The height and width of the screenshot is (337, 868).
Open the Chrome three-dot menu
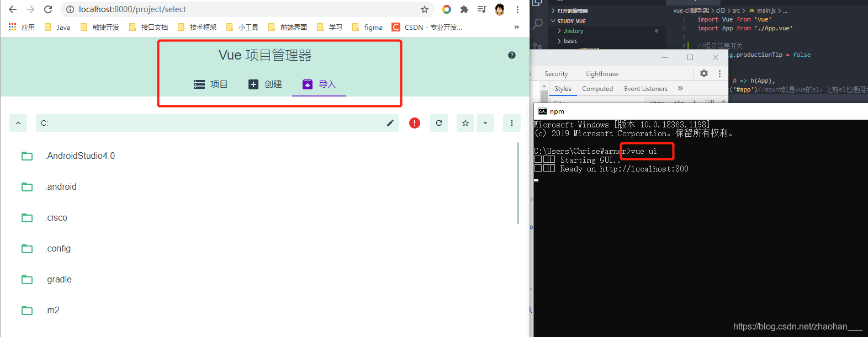517,9
